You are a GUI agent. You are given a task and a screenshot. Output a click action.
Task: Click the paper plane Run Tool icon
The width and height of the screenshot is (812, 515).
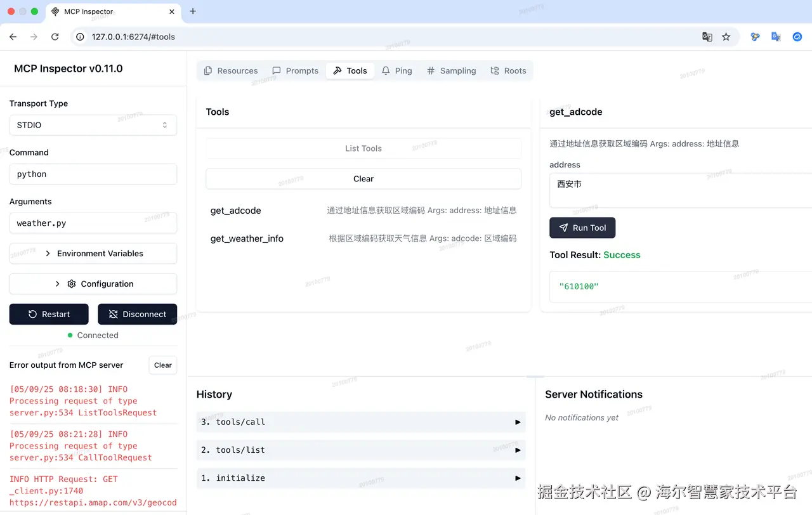click(563, 228)
